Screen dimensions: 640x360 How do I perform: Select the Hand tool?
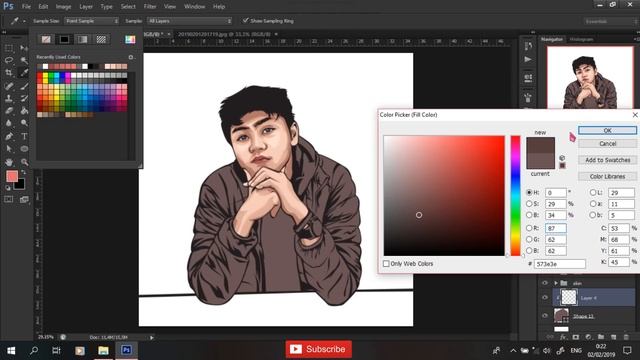tap(9, 162)
